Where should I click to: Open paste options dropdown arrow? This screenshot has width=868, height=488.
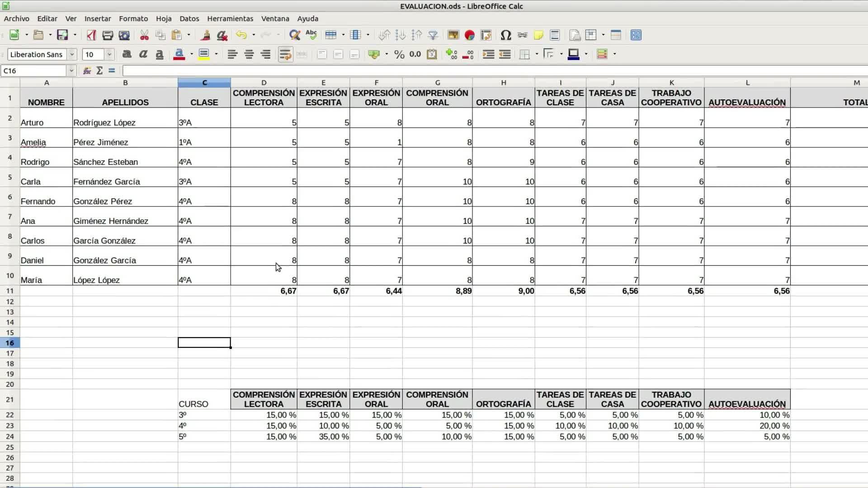coord(189,35)
